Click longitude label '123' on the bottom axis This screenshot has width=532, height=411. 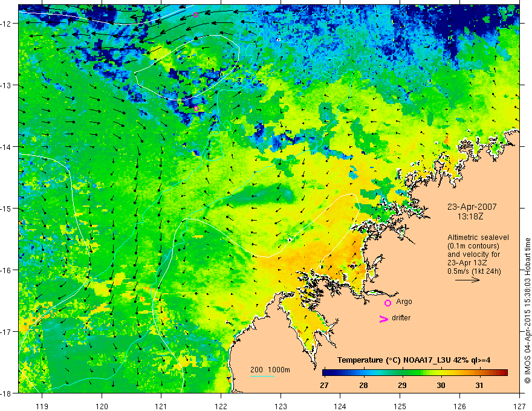point(281,406)
